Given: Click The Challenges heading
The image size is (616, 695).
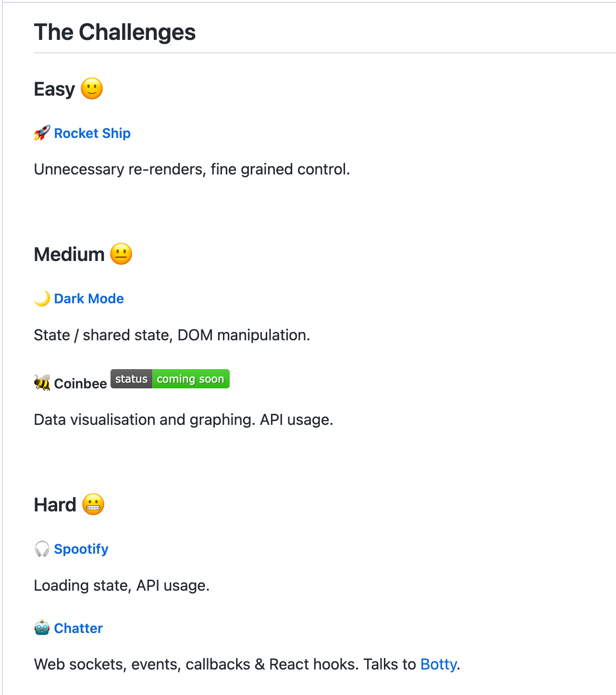Looking at the screenshot, I should (x=115, y=32).
